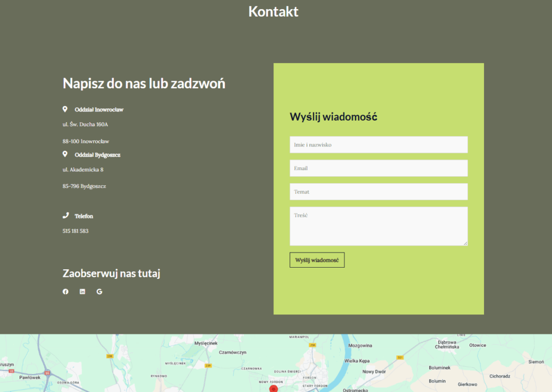552x392 pixels.
Task: Open the Facebook social icon
Action: pyautogui.click(x=66, y=292)
